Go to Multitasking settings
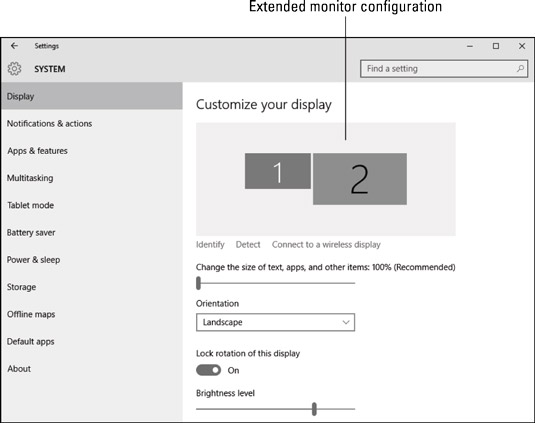This screenshot has height=423, width=535. tap(91, 178)
